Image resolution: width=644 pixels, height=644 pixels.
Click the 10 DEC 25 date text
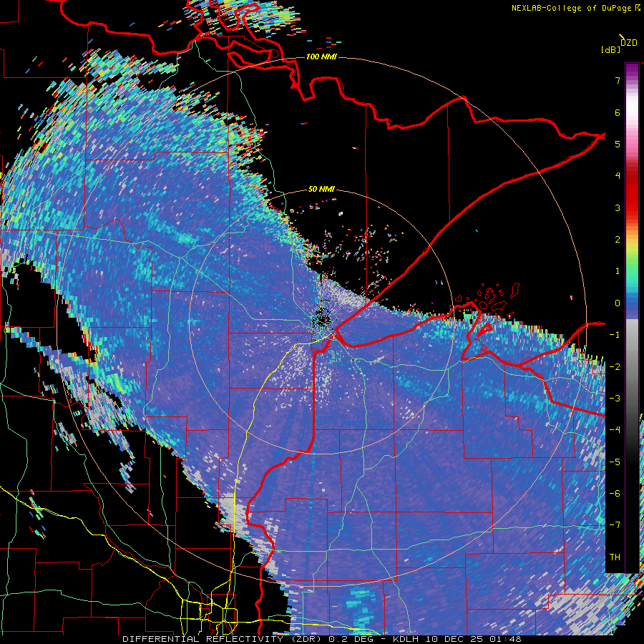456,639
